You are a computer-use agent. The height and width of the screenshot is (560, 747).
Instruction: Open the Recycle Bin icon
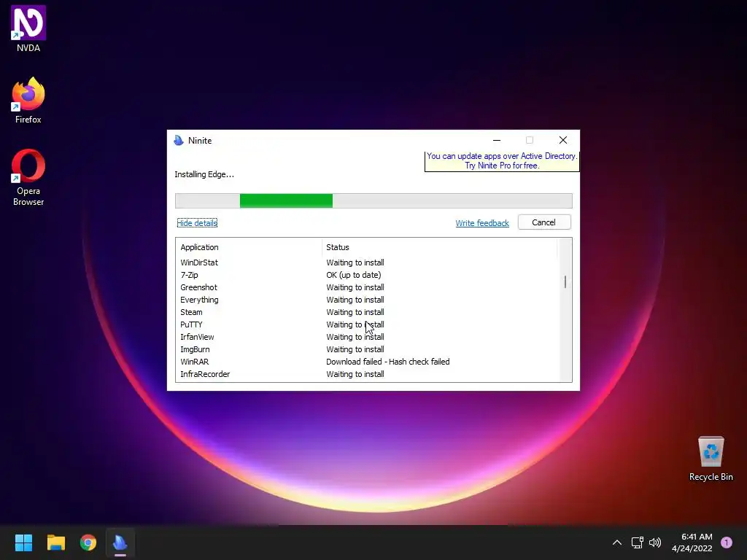711,459
